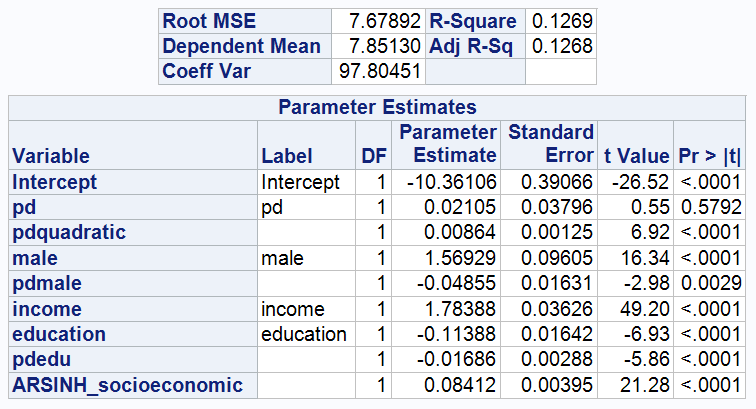The image size is (756, 409).
Task: Click the ARSINH_socioeconomic variable name
Action: [x=127, y=385]
